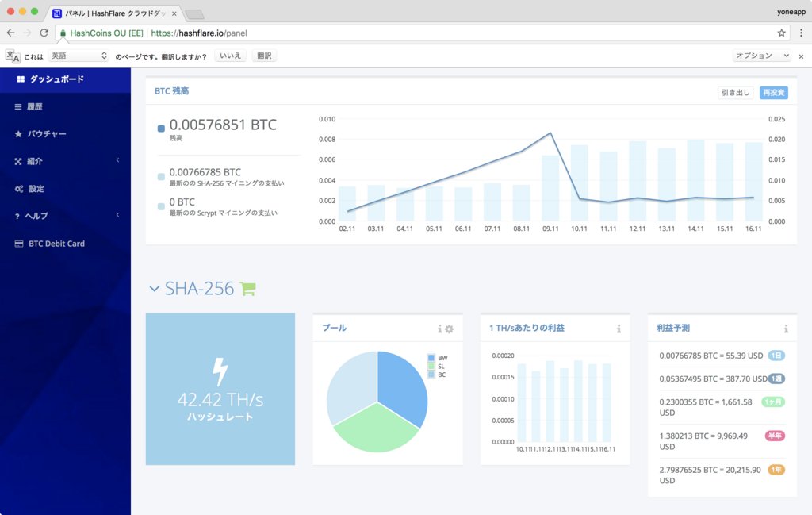This screenshot has height=515, width=812.
Task: Click the 半年 half-year forecast badge
Action: point(775,436)
